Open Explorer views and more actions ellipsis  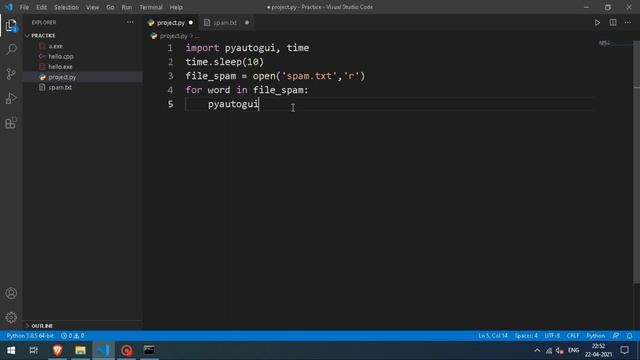(x=130, y=22)
